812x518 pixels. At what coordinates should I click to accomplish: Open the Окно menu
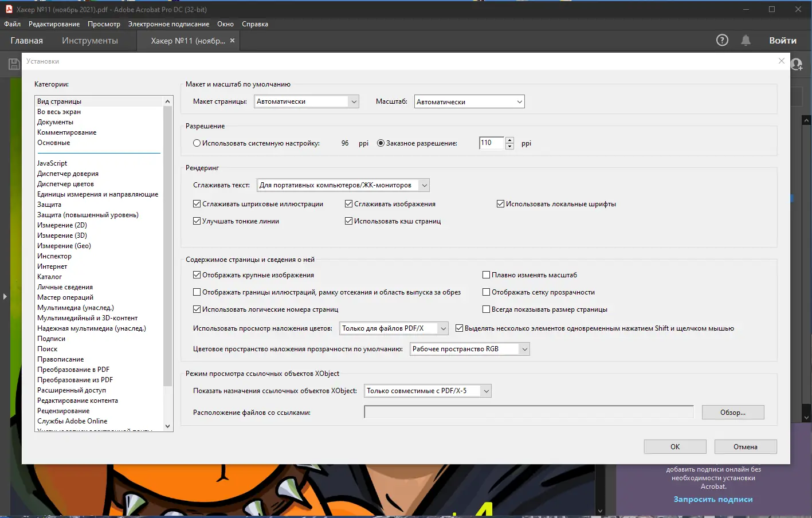(x=225, y=24)
